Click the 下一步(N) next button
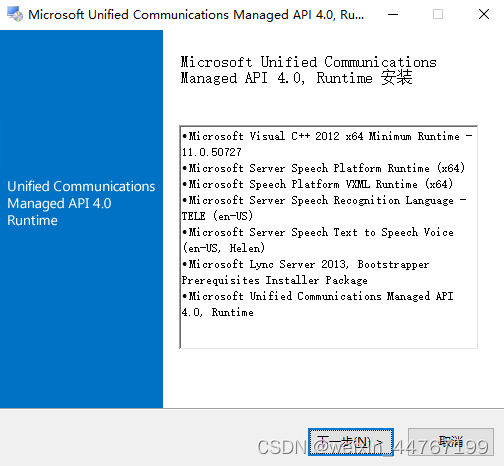 (351, 442)
